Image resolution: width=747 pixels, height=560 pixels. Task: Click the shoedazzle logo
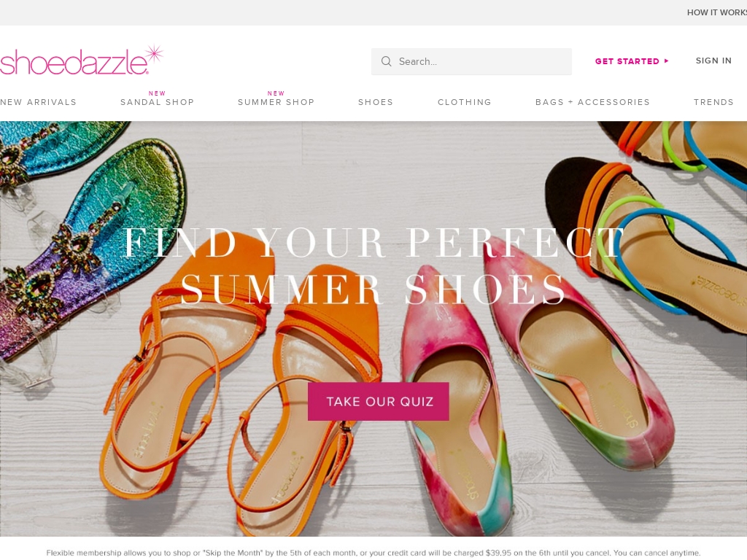click(x=82, y=61)
